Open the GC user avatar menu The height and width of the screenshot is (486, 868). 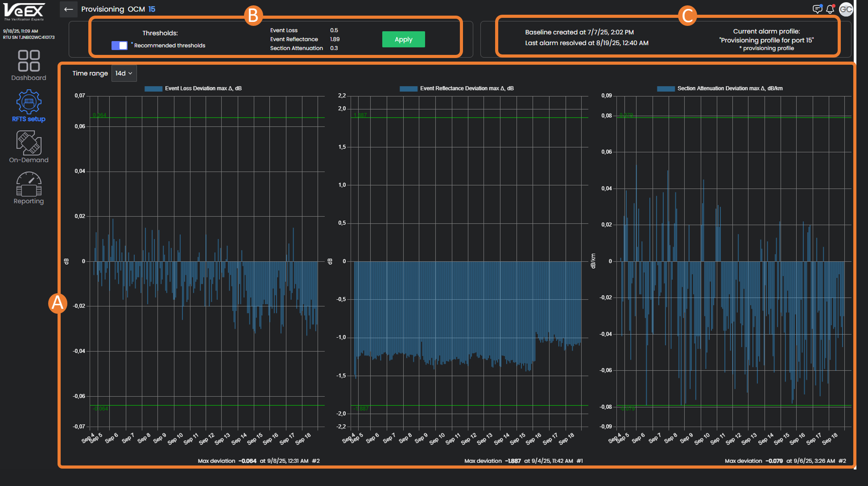(846, 9)
